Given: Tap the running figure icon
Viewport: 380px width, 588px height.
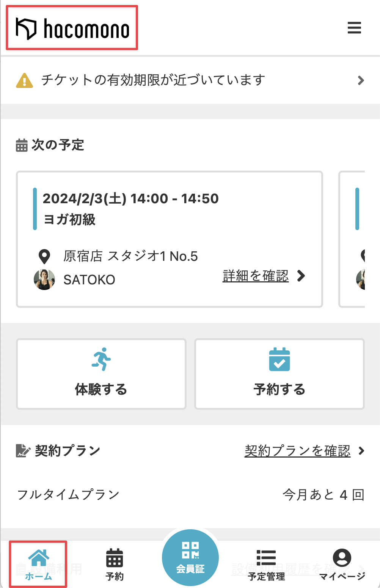Looking at the screenshot, I should [101, 359].
